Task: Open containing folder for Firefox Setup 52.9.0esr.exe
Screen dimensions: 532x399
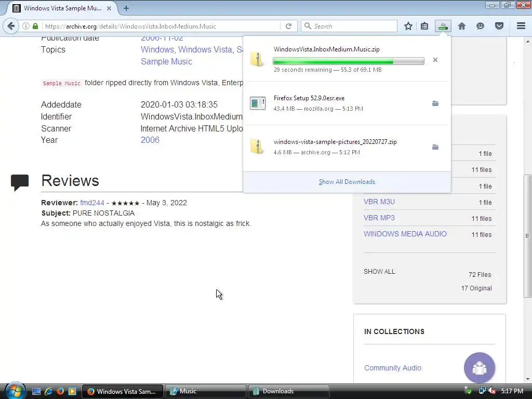Action: pos(435,103)
